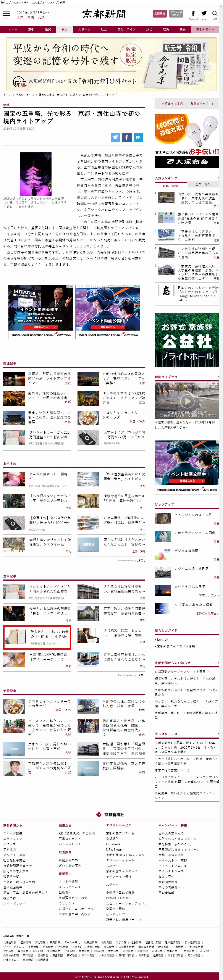The image size is (223, 980).
Task: Open the English link under 暮らしのガイド
Action: coord(163,639)
